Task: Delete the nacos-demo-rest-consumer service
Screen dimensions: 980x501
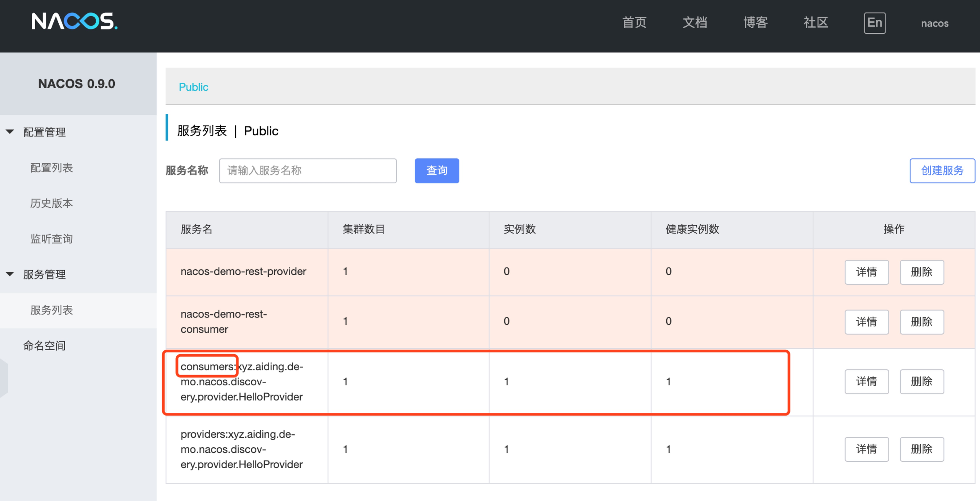Action: pos(922,322)
